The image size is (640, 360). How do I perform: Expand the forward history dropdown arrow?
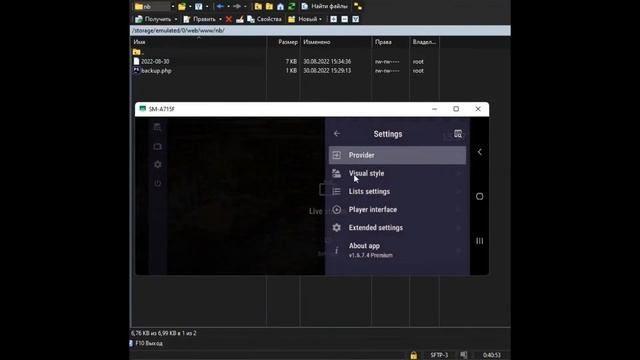[245, 6]
